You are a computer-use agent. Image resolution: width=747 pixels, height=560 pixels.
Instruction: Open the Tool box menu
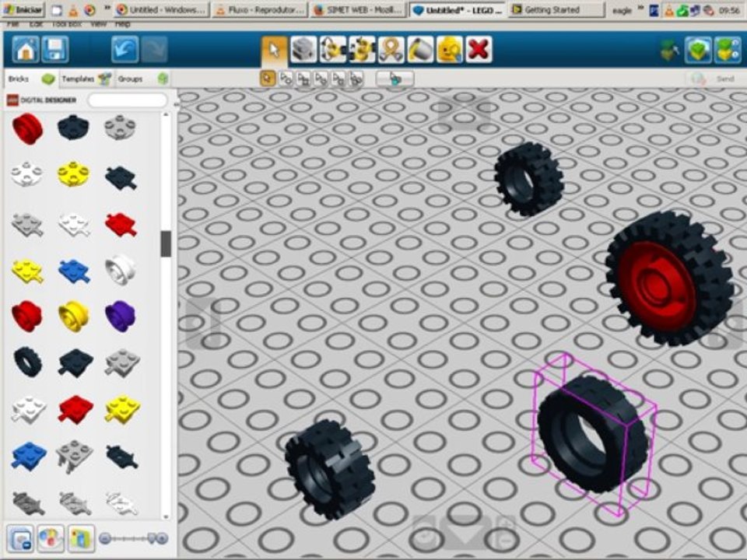[x=67, y=24]
